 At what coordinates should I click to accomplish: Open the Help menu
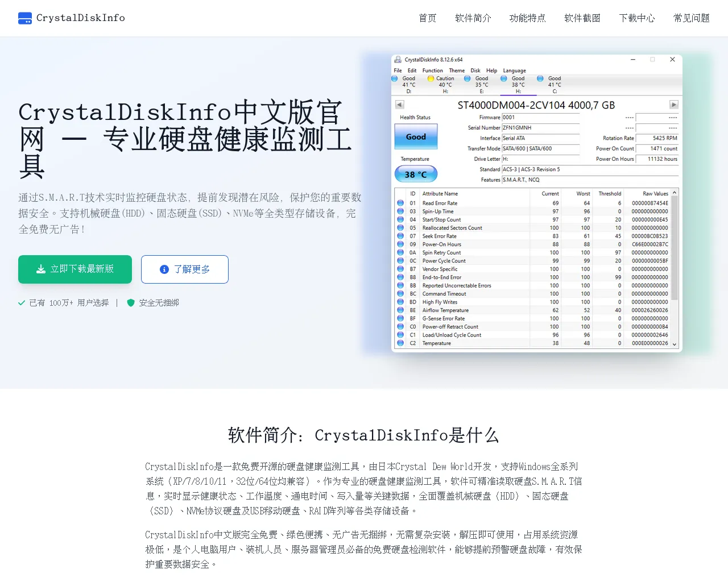[x=491, y=70]
